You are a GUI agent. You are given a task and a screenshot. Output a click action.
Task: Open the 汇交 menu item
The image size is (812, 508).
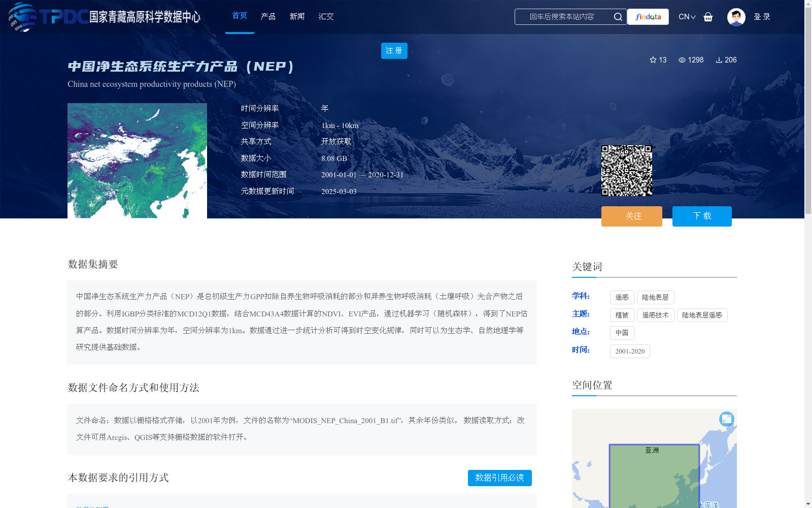326,16
